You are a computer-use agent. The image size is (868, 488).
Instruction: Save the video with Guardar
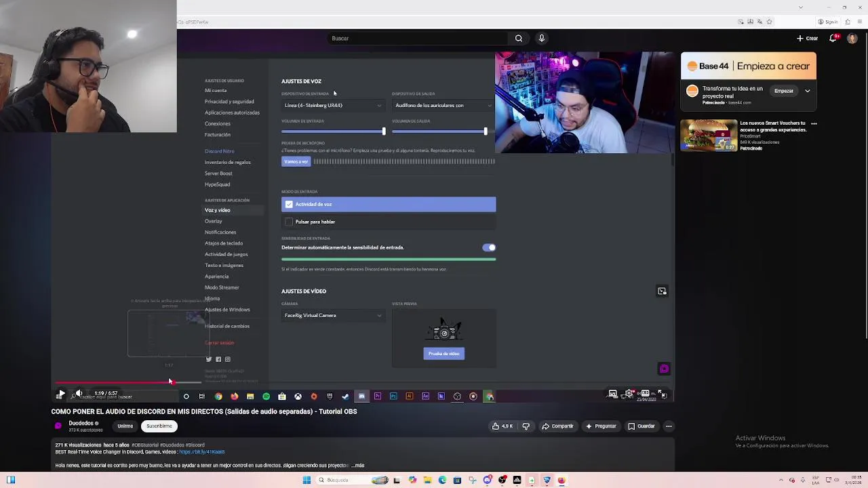click(x=641, y=426)
